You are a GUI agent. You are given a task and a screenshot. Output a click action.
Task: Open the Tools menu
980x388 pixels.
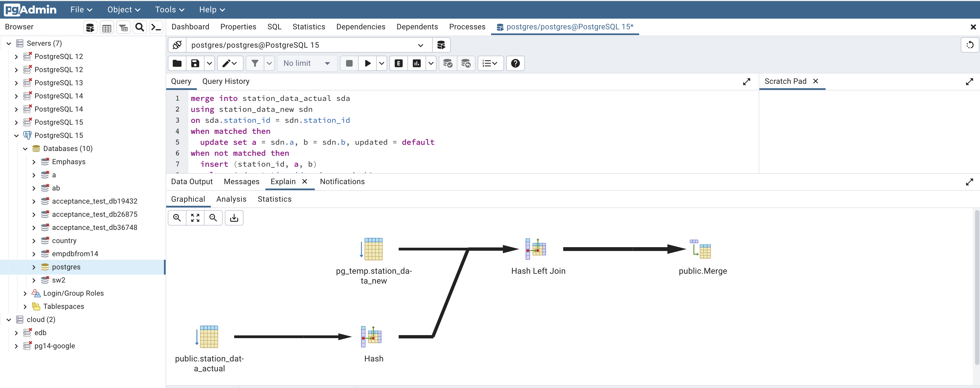coord(169,10)
